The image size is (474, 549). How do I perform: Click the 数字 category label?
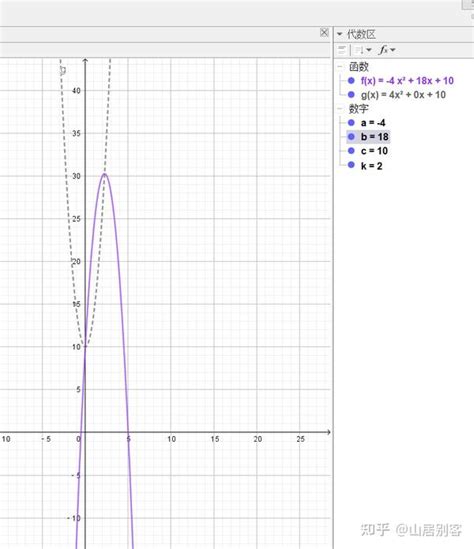[x=358, y=109]
